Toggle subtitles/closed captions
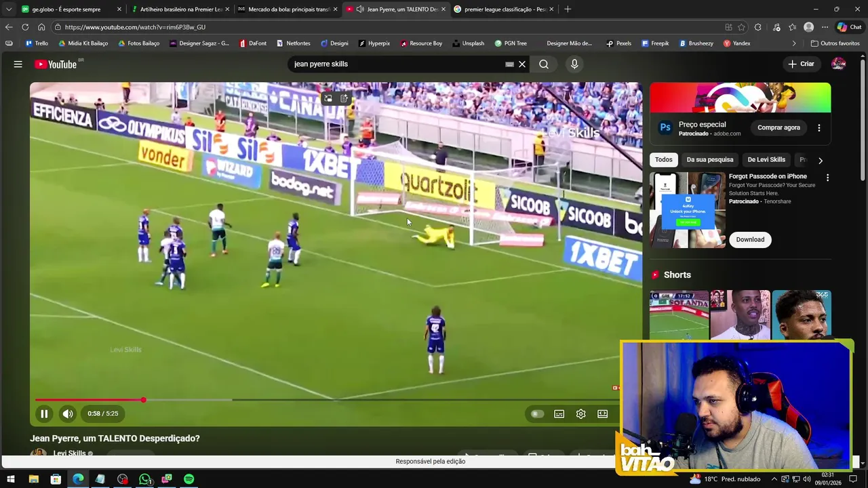 coord(559,413)
